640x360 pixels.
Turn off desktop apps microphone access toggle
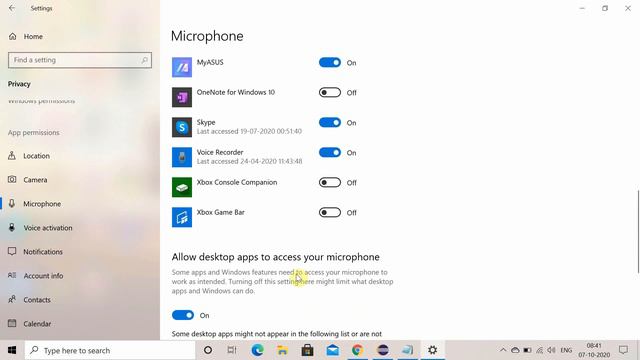coord(183,315)
